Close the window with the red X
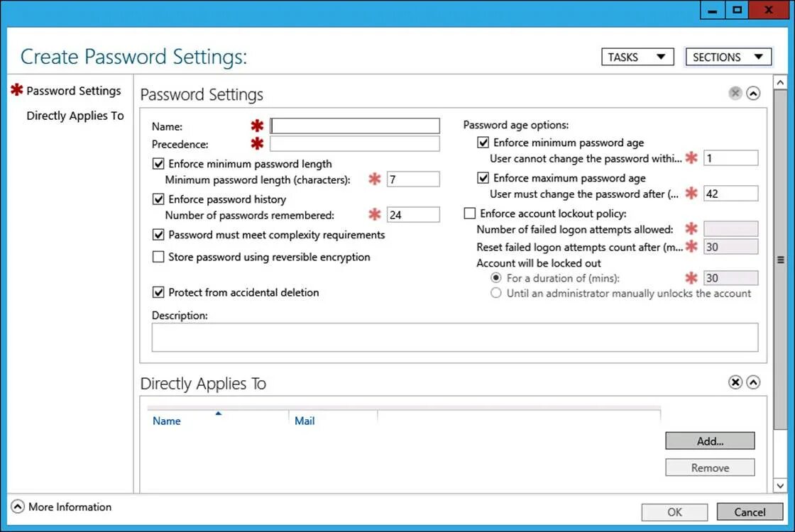Screen dimensions: 795x532 [769, 10]
